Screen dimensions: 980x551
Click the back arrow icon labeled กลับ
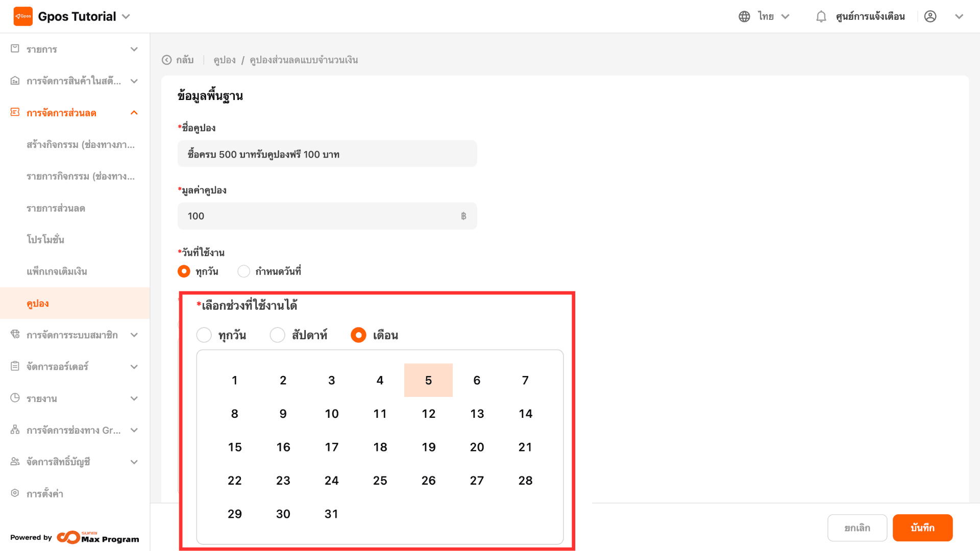pos(167,60)
